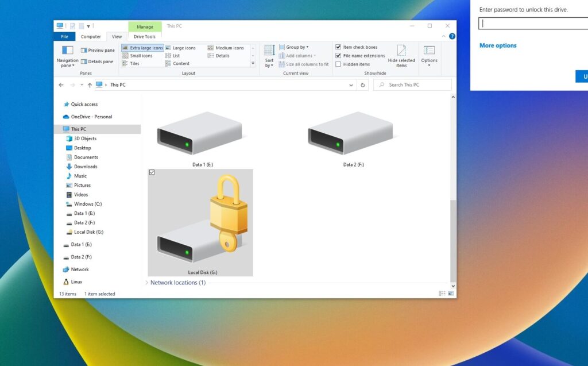Image resolution: width=588 pixels, height=366 pixels.
Task: Switch to Content layout
Action: click(177, 64)
